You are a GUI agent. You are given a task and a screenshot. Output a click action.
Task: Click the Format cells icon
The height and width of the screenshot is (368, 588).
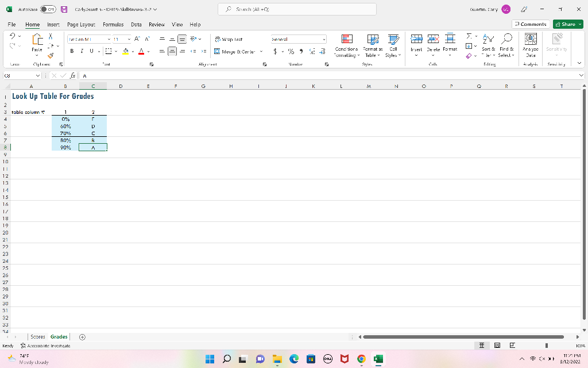pos(450,39)
